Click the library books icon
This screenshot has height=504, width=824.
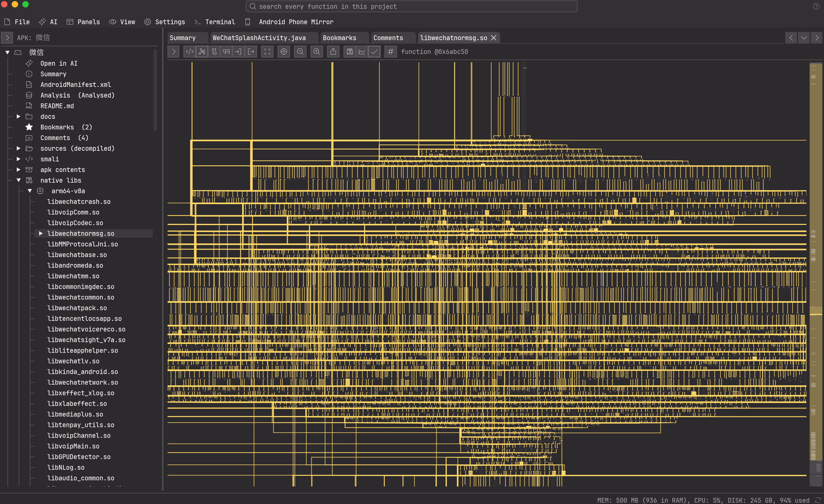point(350,52)
